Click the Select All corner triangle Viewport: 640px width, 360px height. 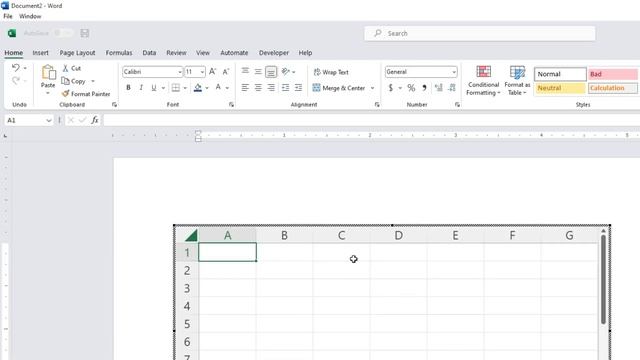click(x=191, y=235)
